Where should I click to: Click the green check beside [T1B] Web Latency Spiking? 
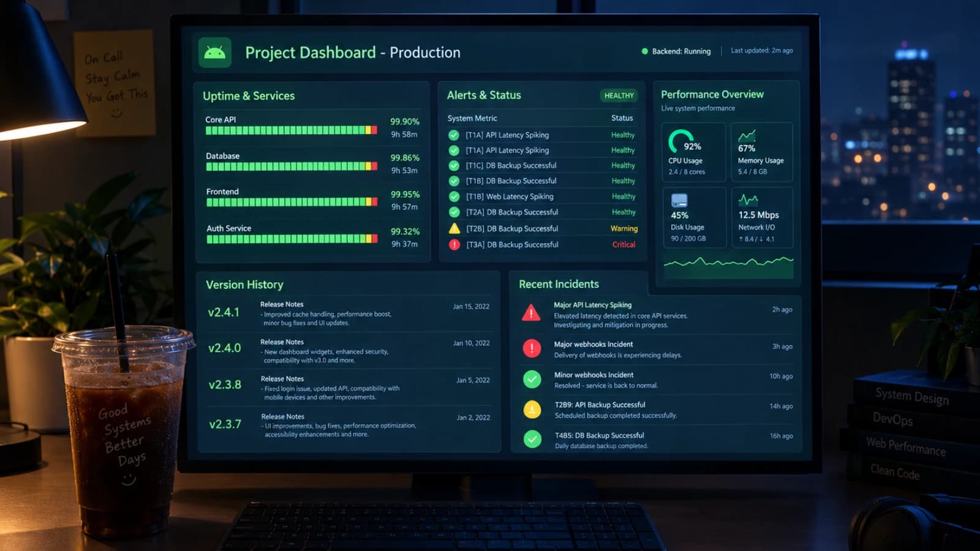click(x=454, y=197)
